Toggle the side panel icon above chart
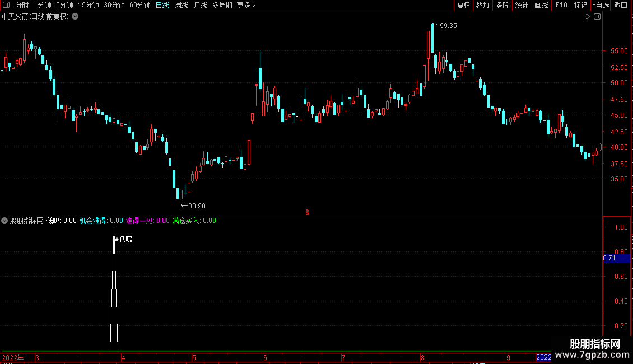This screenshot has width=633, height=364. click(597, 17)
